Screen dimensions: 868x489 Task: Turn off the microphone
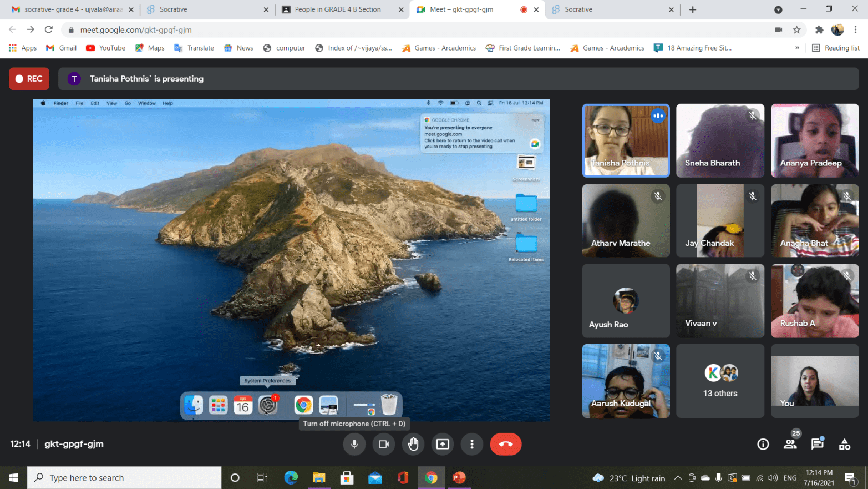pos(354,444)
